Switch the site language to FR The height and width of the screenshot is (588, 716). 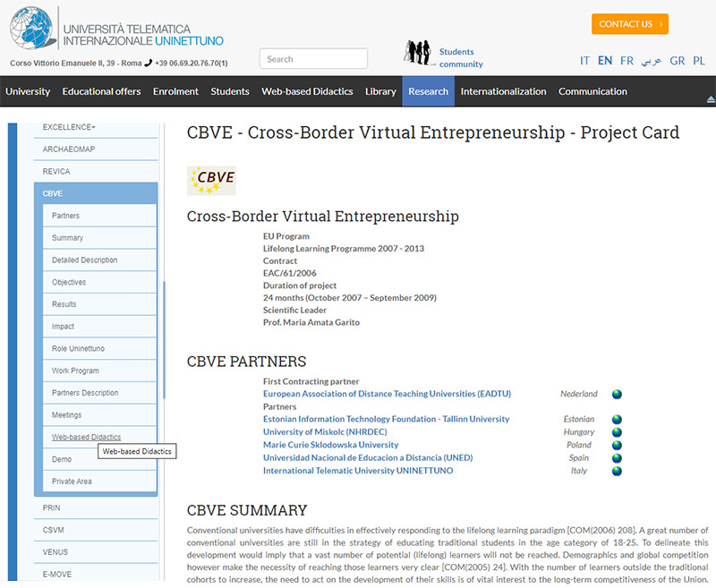(x=626, y=61)
